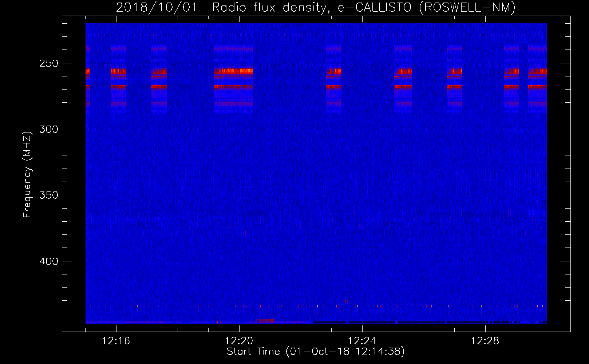Click the plot title '2018/10/01 Radio flux density'
Screen dimensions: 589x364
coord(316,7)
